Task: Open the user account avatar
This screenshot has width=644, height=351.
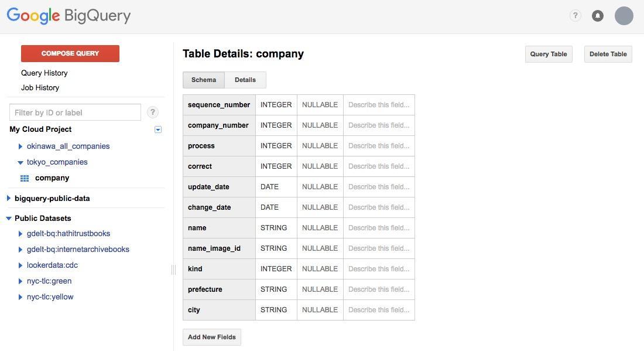Action: coord(624,16)
